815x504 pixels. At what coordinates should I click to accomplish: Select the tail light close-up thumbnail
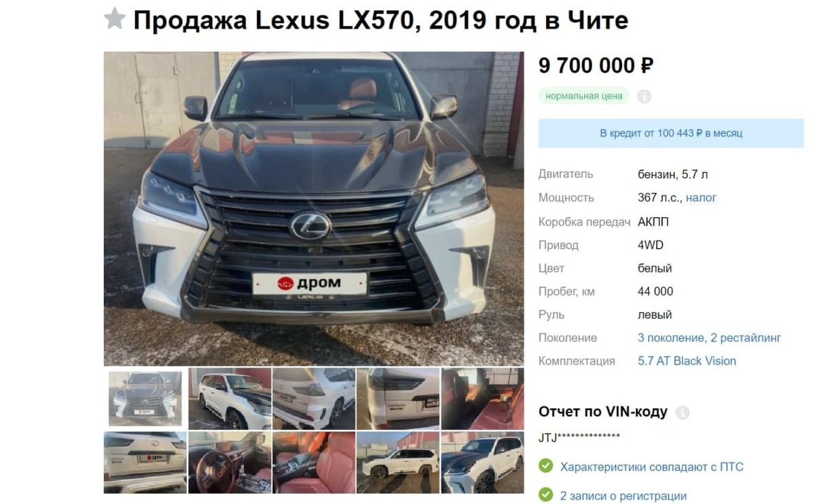pos(398,399)
